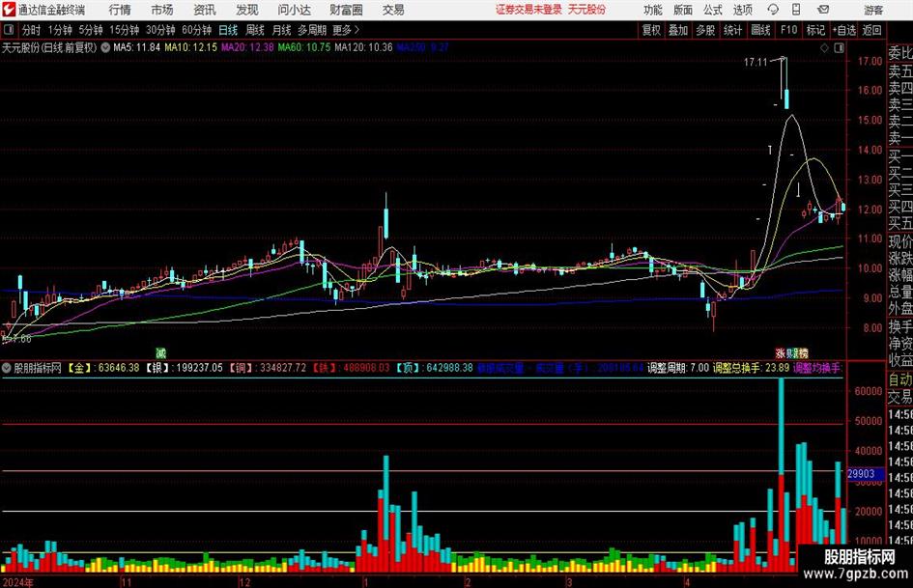Click the green 减 marker on chart

click(x=160, y=352)
